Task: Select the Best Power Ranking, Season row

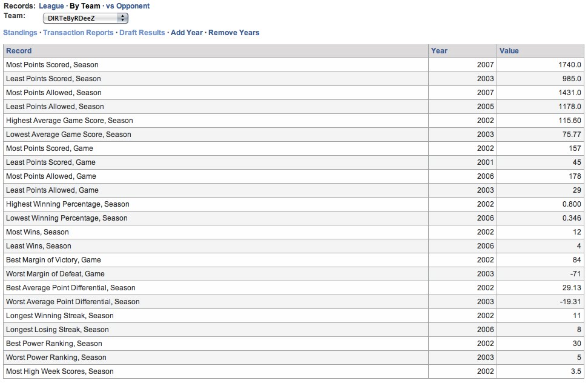Action: 54,344
